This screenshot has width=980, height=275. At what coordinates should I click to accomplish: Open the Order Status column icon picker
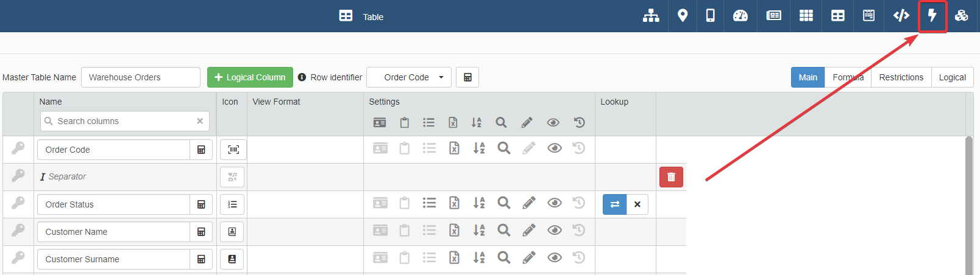[232, 204]
